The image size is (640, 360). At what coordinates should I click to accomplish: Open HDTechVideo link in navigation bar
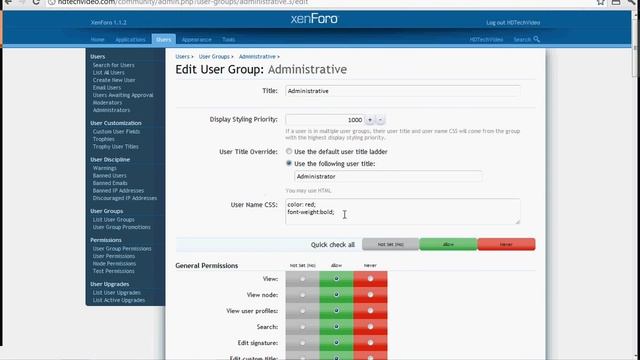coord(486,40)
